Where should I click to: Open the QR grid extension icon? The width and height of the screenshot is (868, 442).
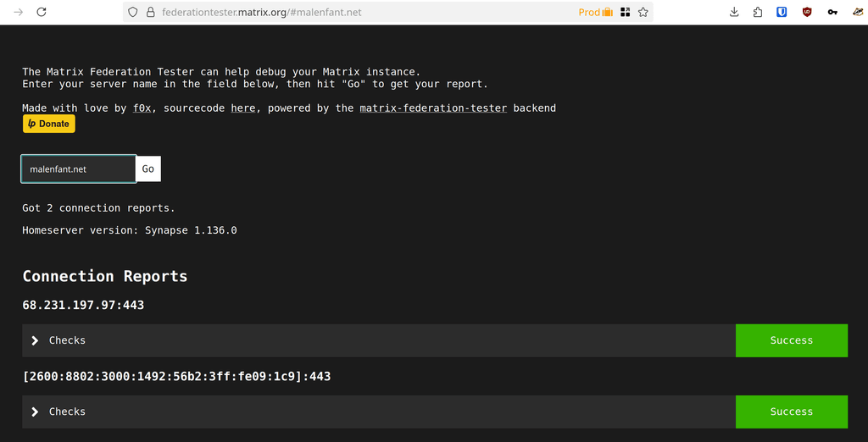click(x=626, y=12)
